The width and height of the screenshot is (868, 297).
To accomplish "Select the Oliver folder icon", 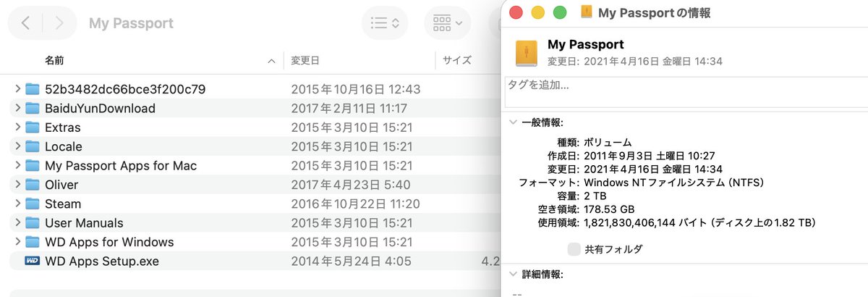I will (x=32, y=185).
